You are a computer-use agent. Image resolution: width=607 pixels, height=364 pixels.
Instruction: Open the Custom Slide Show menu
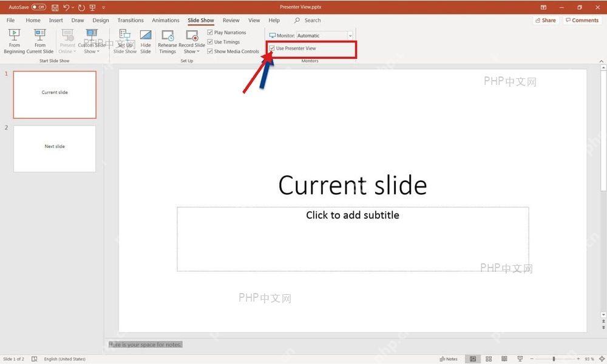point(92,41)
